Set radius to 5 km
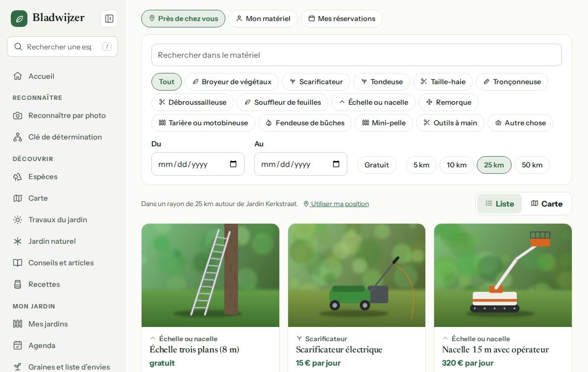Viewport: 588px width, 372px height. click(421, 165)
